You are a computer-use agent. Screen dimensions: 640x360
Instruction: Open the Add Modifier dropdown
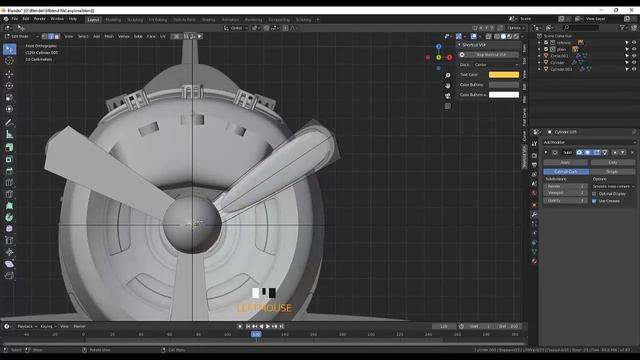pyautogui.click(x=589, y=142)
